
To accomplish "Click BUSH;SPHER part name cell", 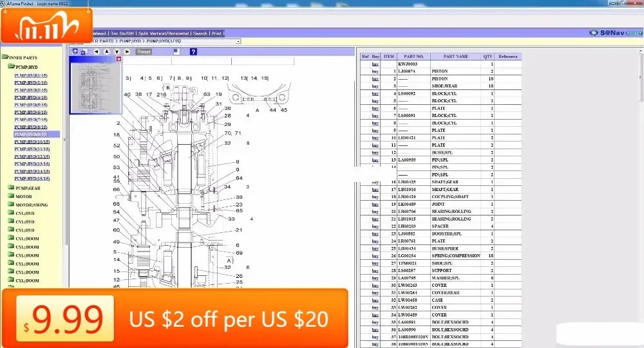I will point(455,249).
